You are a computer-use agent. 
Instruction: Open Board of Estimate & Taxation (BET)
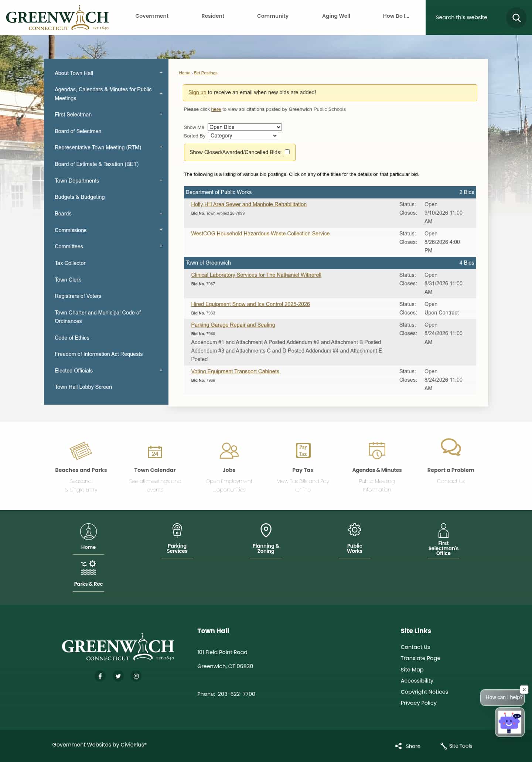(96, 164)
